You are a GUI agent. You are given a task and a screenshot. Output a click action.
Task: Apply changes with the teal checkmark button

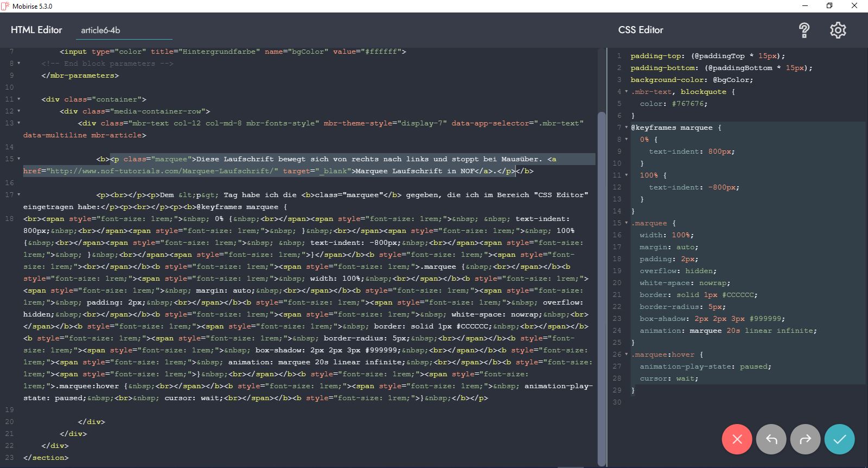(839, 439)
